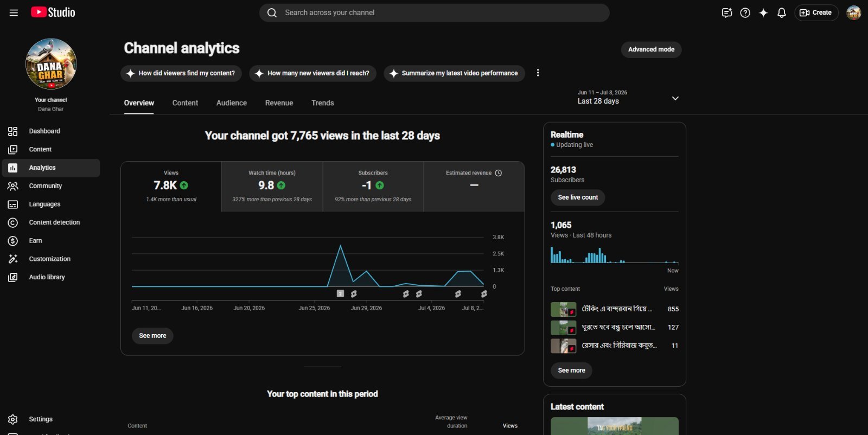
Task: Click the Views column header in top content
Action: [x=510, y=426]
